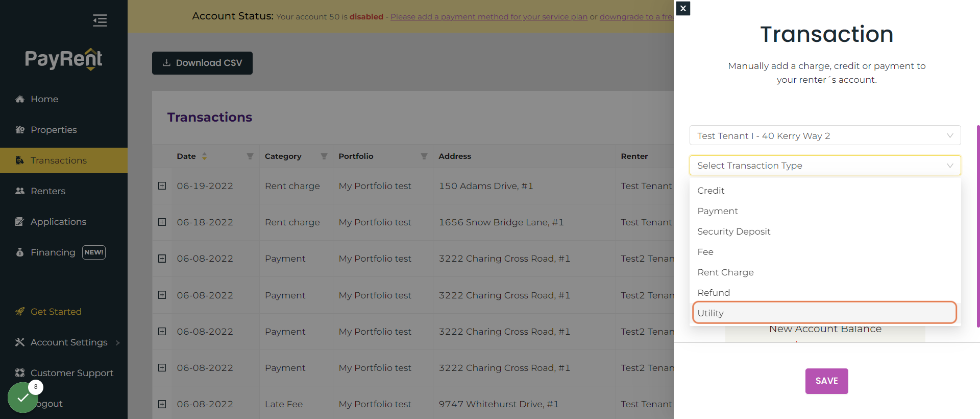Click the Applications form icon
Screen dimensions: 980x419
(20, 222)
